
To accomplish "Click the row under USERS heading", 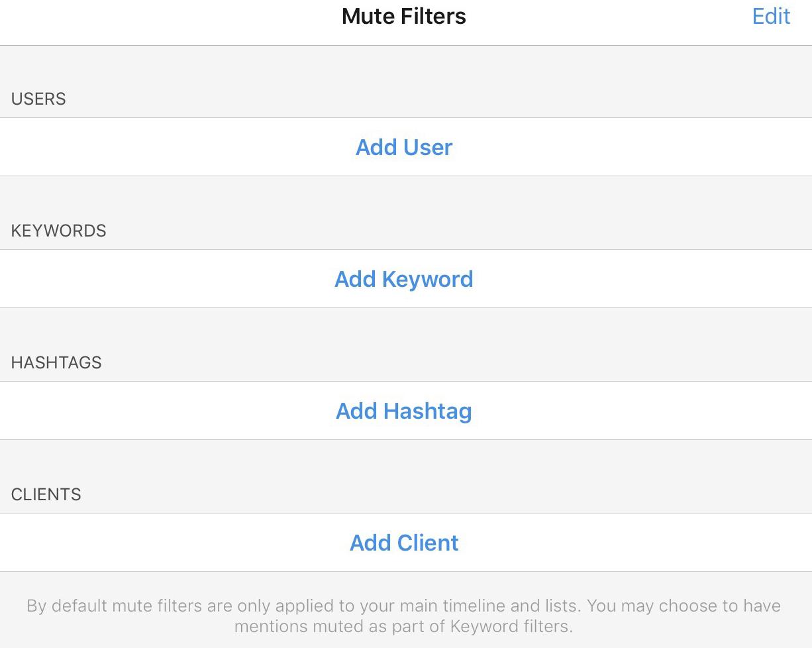I will (406, 147).
